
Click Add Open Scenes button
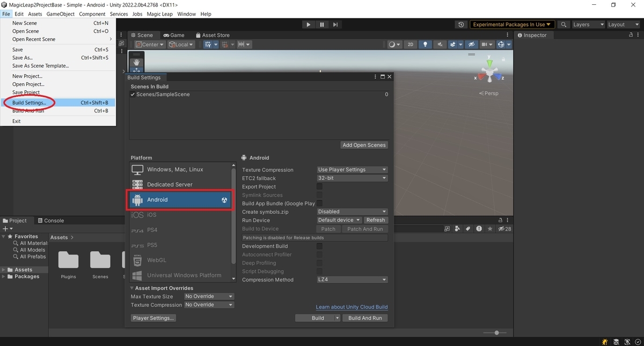click(364, 145)
